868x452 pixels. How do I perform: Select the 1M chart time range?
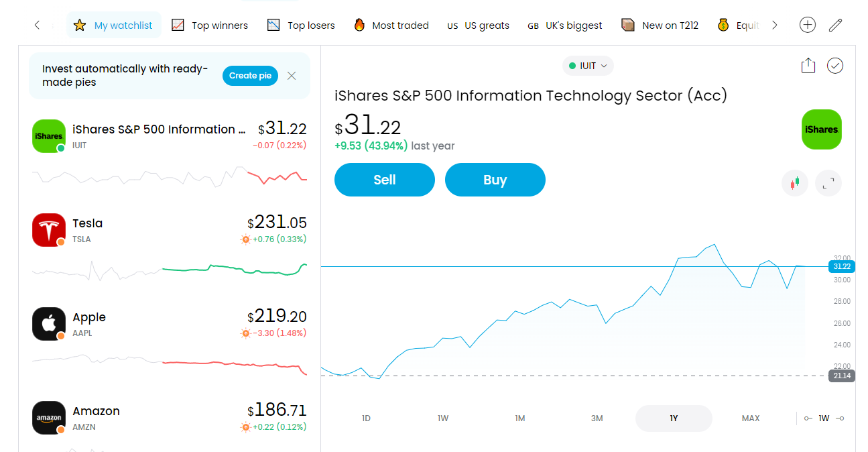[x=520, y=418]
